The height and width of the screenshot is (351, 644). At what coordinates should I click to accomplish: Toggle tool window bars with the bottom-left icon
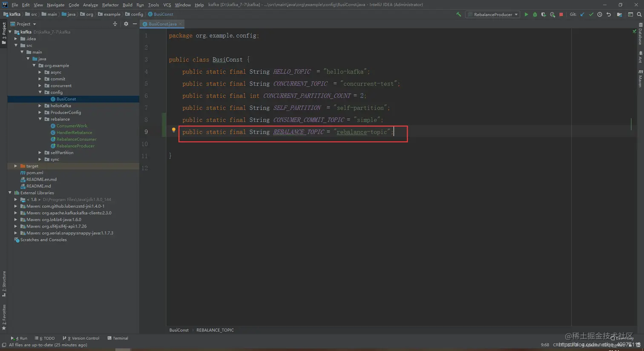point(4,345)
